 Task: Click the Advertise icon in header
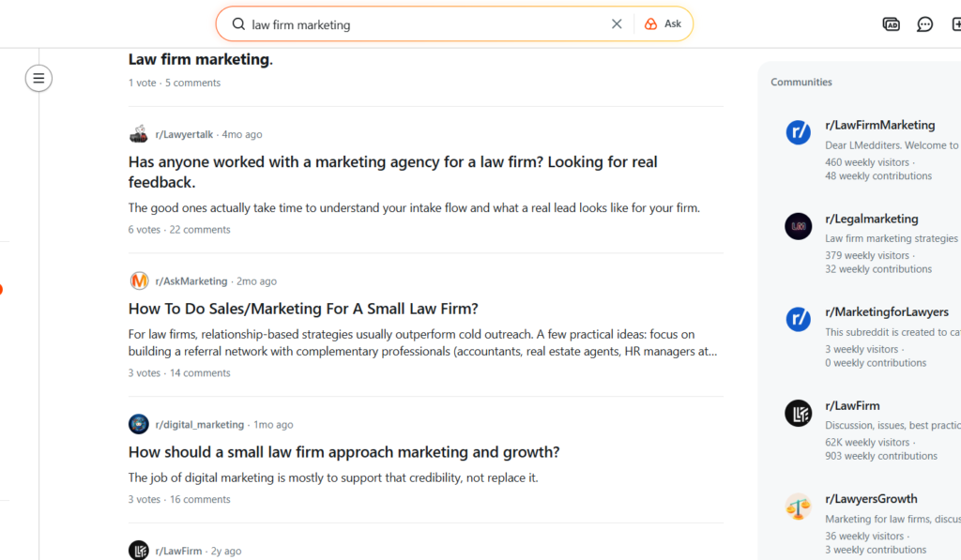tap(892, 24)
